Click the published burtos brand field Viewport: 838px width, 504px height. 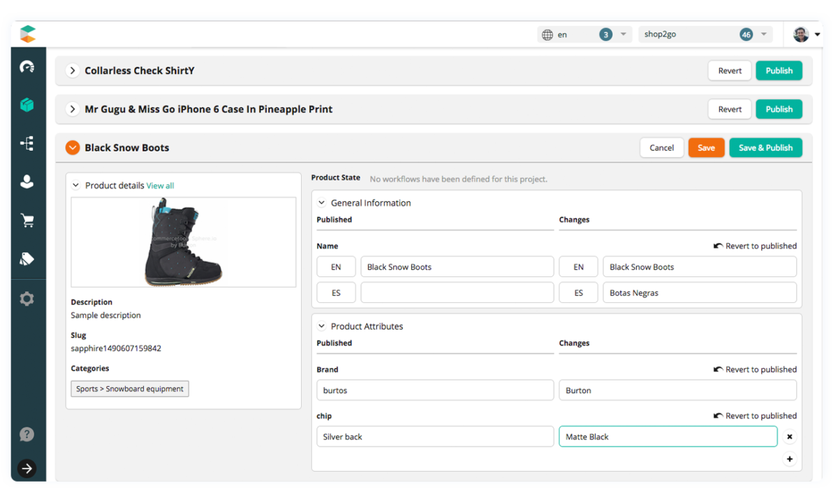(x=435, y=390)
